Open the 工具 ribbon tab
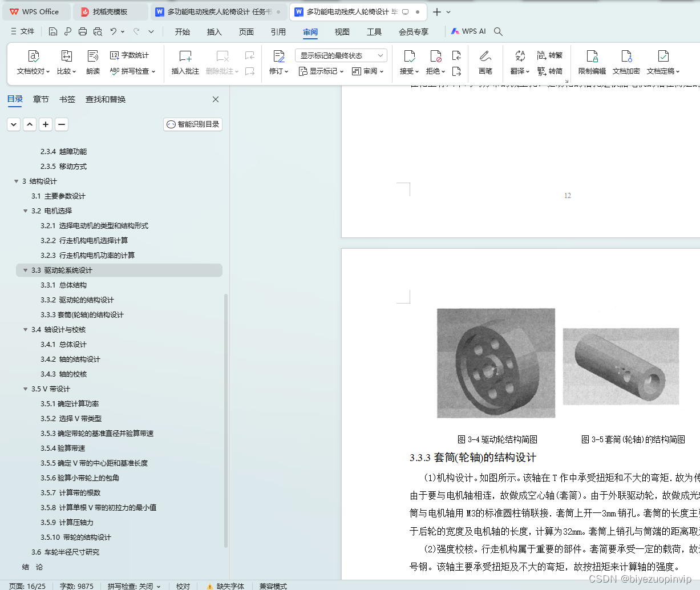 click(x=374, y=32)
